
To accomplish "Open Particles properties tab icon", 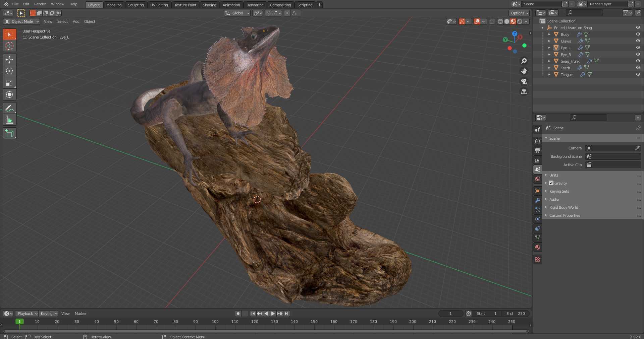I will [x=538, y=210].
